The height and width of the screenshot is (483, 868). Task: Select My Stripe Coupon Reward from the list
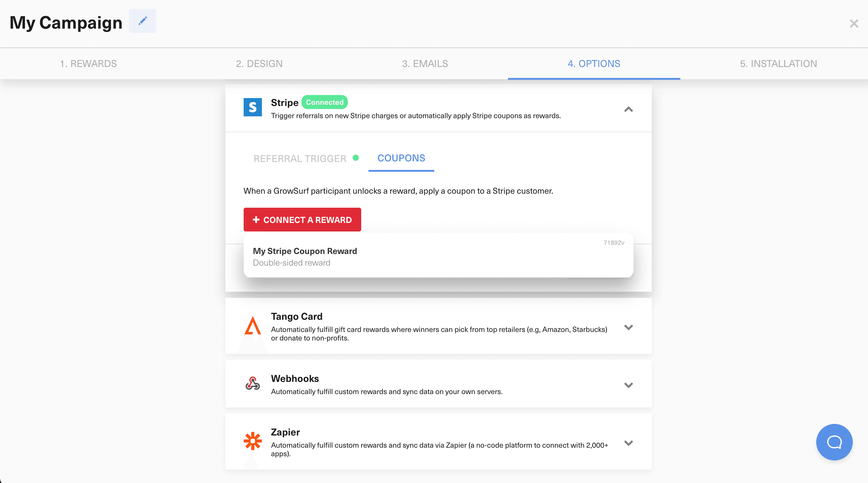coord(305,251)
